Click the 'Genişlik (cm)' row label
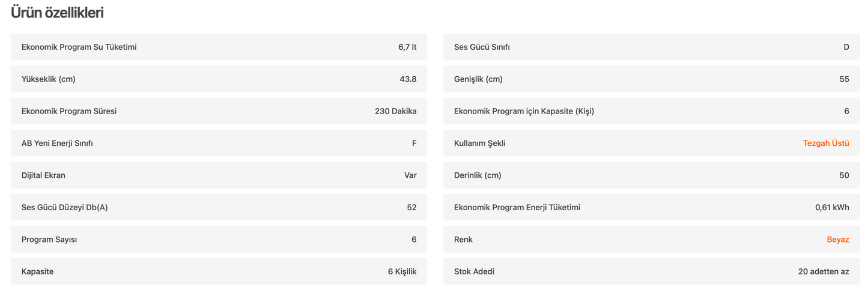 tap(478, 79)
